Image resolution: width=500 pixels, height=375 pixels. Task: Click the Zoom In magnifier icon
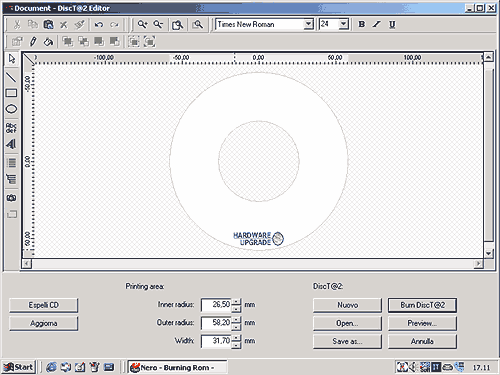coord(143,25)
